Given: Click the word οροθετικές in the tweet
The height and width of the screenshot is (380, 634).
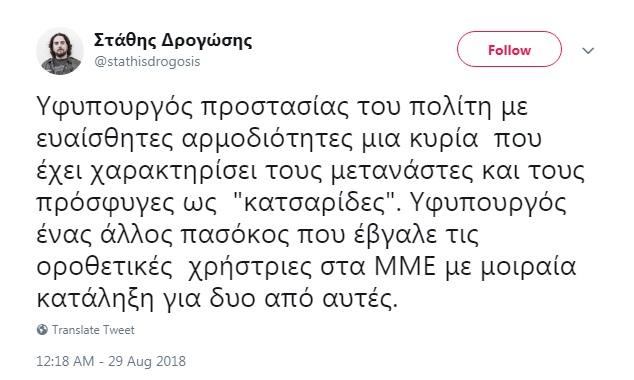Looking at the screenshot, I should [x=105, y=268].
